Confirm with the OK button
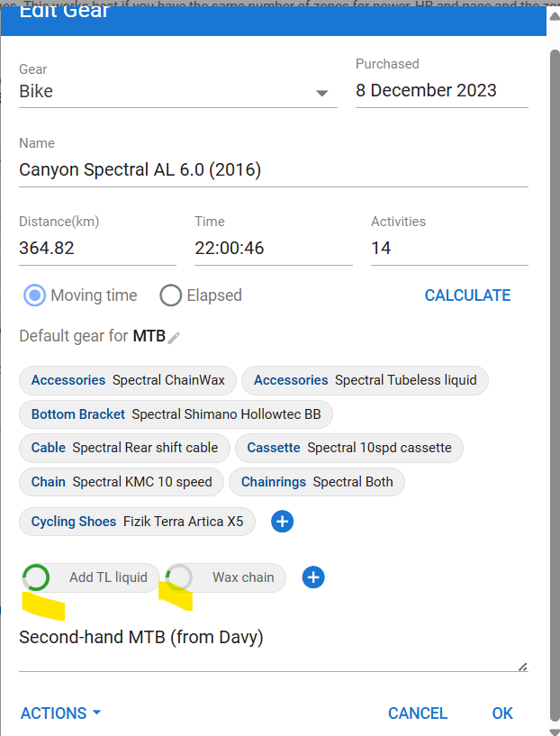The image size is (560, 736). pyautogui.click(x=502, y=713)
